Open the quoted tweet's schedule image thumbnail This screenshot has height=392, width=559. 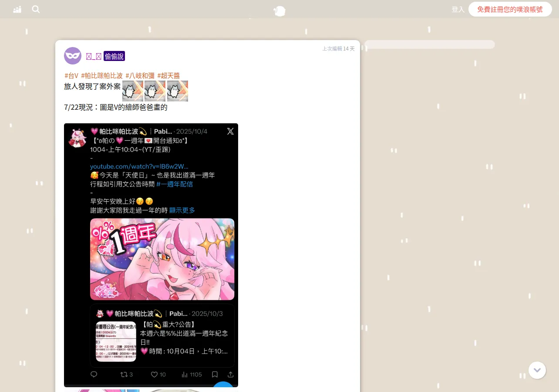(116, 341)
